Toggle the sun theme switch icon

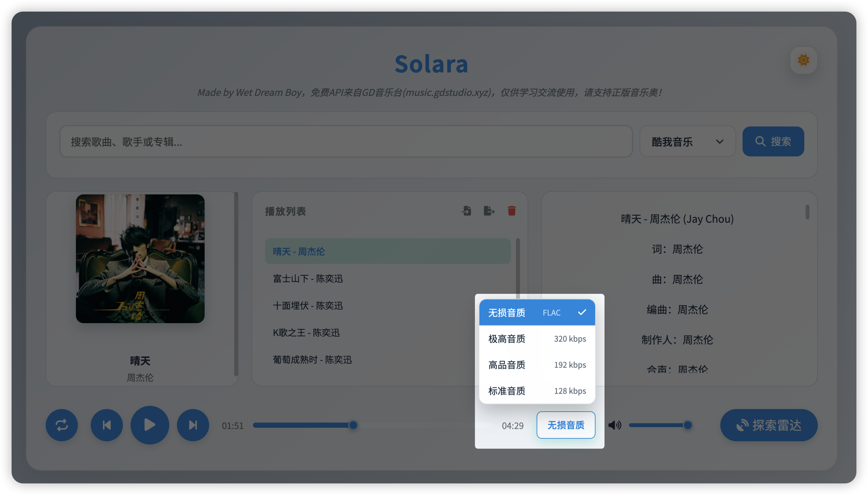pos(803,60)
